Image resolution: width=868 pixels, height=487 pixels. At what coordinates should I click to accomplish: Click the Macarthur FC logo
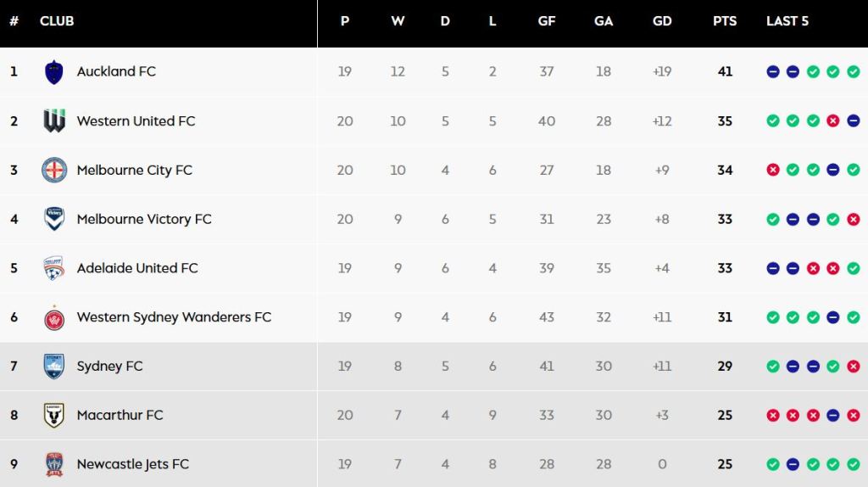(54, 416)
